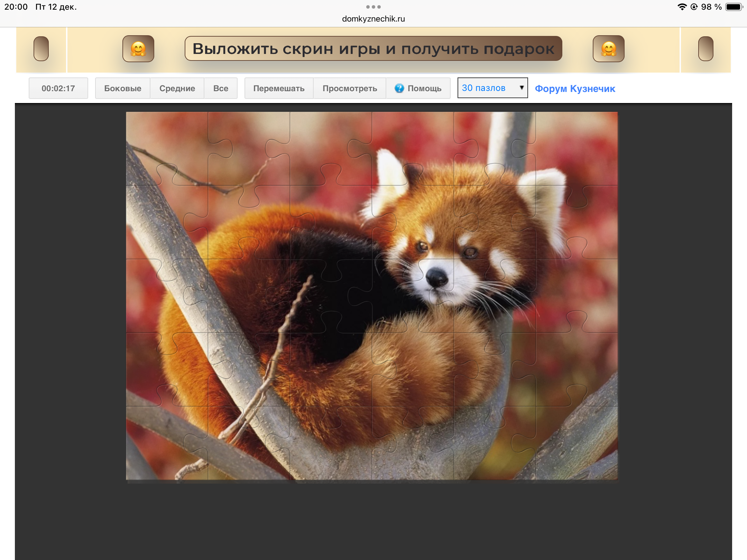Click the far-left rounded banner button
This screenshot has height=560, width=747.
41,49
